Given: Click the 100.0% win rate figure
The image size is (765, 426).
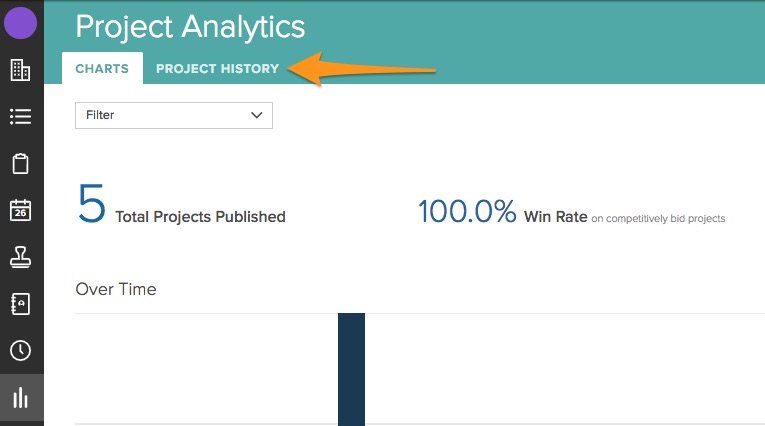Looking at the screenshot, I should (467, 212).
